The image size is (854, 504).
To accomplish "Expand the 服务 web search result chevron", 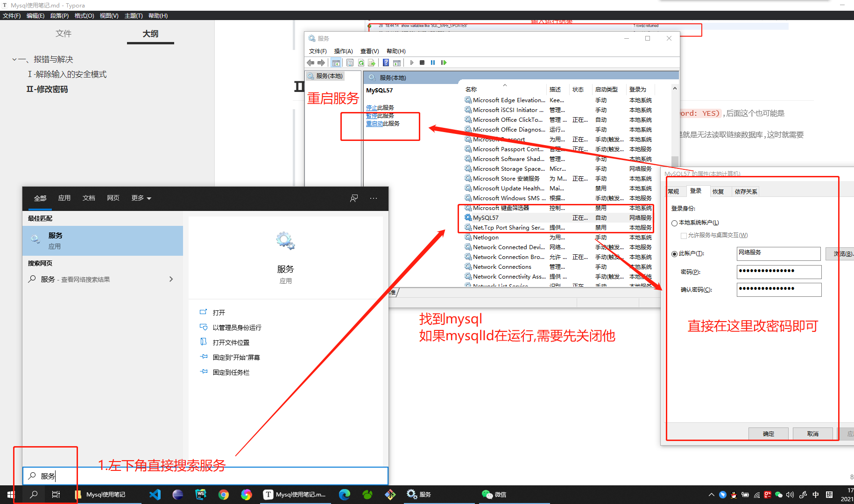I will tap(171, 279).
